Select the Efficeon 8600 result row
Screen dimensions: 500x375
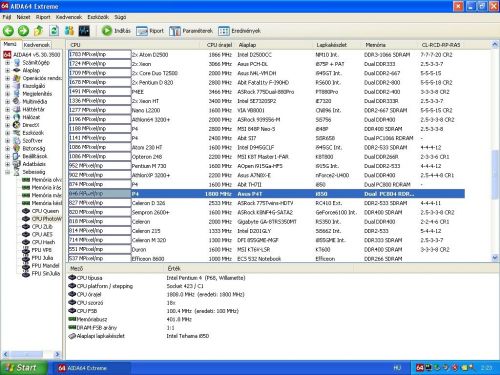pos(267,259)
